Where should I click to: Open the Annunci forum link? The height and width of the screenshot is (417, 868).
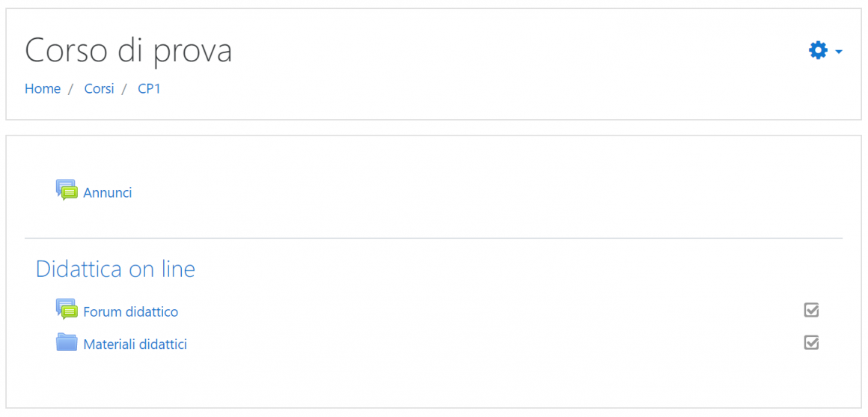click(107, 193)
